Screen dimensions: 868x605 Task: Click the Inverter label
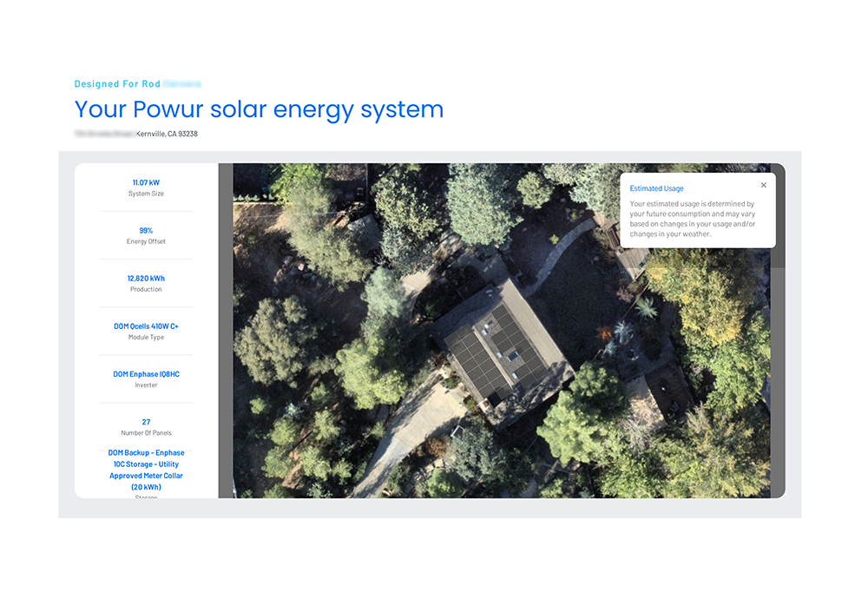pos(146,385)
